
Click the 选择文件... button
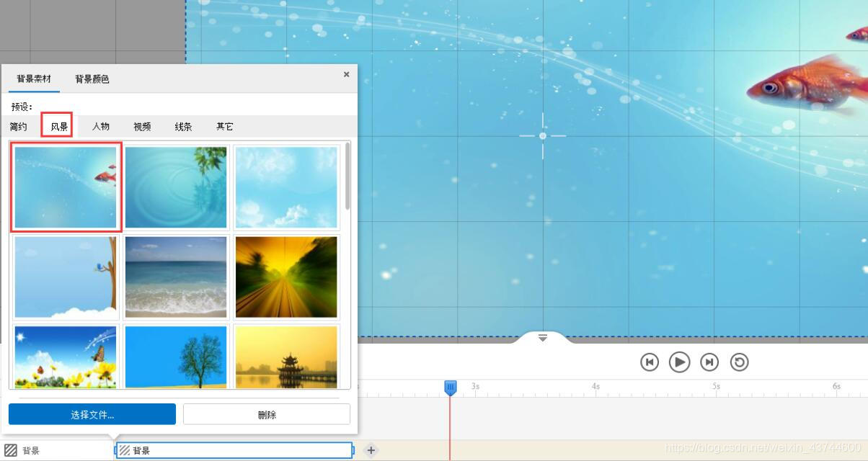[92, 414]
